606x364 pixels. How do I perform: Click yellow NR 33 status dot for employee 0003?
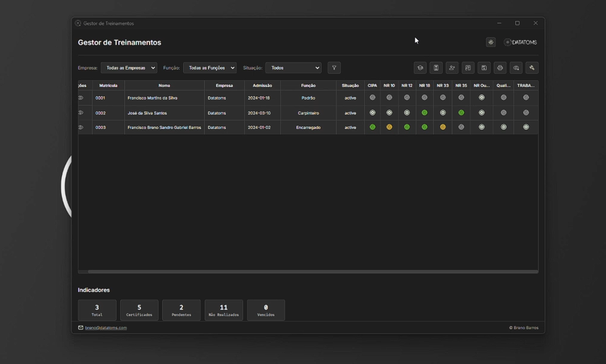coord(443,127)
